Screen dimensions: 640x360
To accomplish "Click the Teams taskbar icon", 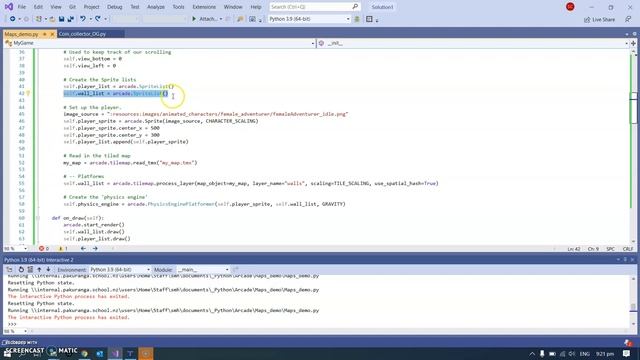I will click(131, 353).
